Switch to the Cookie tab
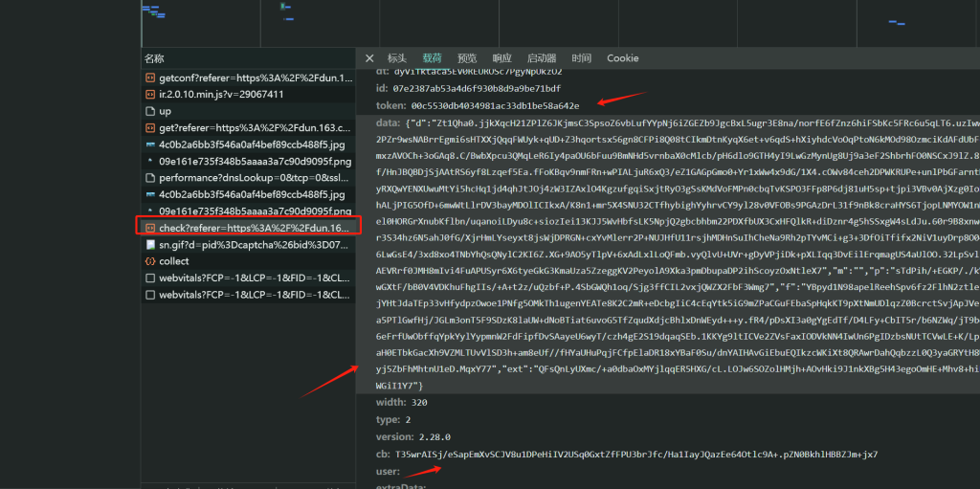The height and width of the screenshot is (489, 980). [x=622, y=58]
